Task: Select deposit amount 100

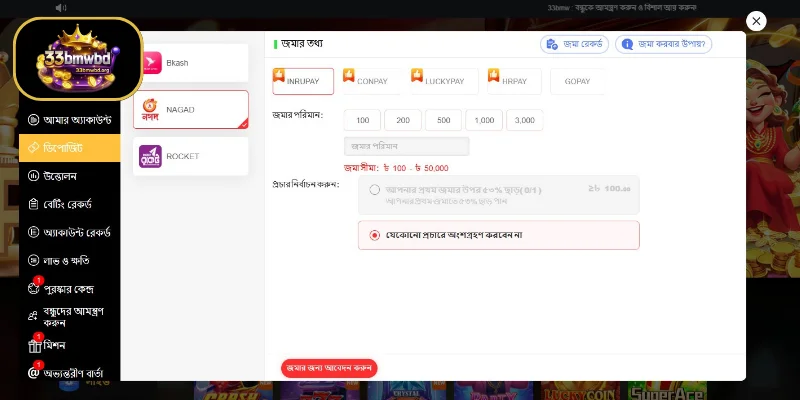Action: pyautogui.click(x=362, y=120)
